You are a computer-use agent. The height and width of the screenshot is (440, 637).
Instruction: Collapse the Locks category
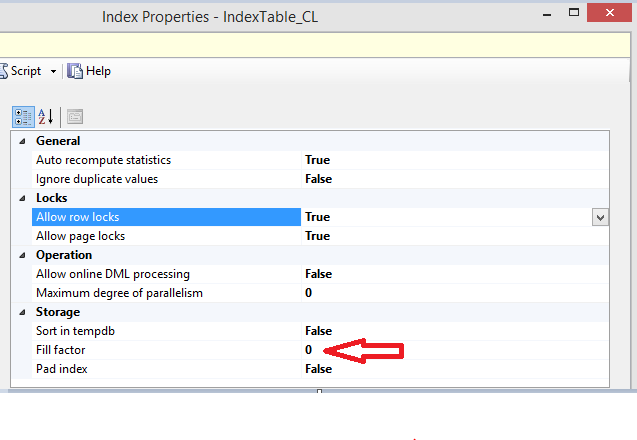point(24,198)
